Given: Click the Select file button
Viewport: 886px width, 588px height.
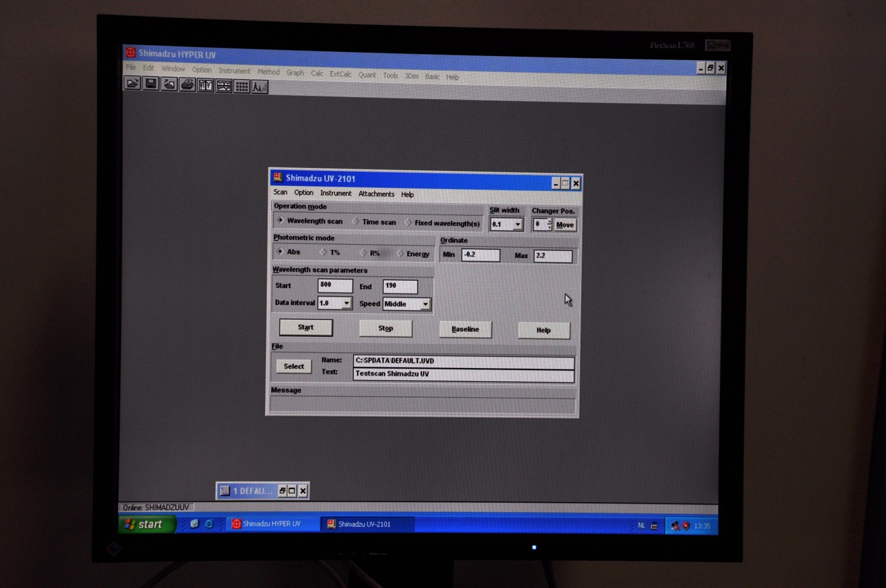Looking at the screenshot, I should (x=293, y=366).
